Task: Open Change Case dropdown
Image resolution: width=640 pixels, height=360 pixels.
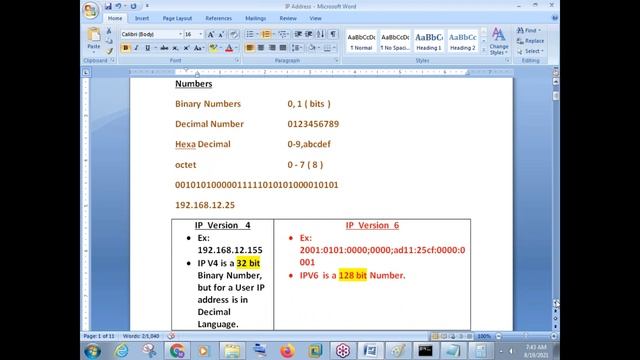Action: pos(199,48)
